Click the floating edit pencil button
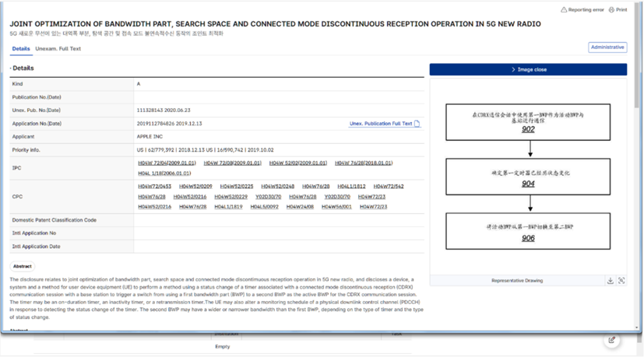The height and width of the screenshot is (357, 644). pos(612,340)
